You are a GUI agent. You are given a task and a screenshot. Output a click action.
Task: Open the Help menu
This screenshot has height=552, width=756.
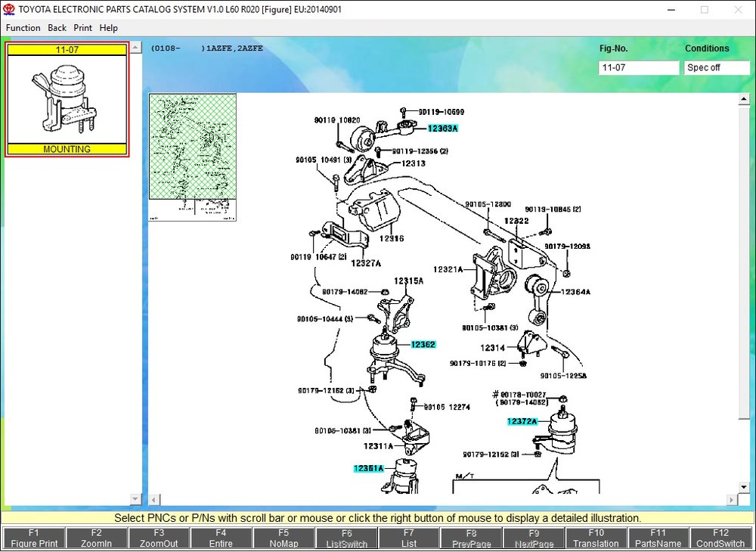pos(108,28)
